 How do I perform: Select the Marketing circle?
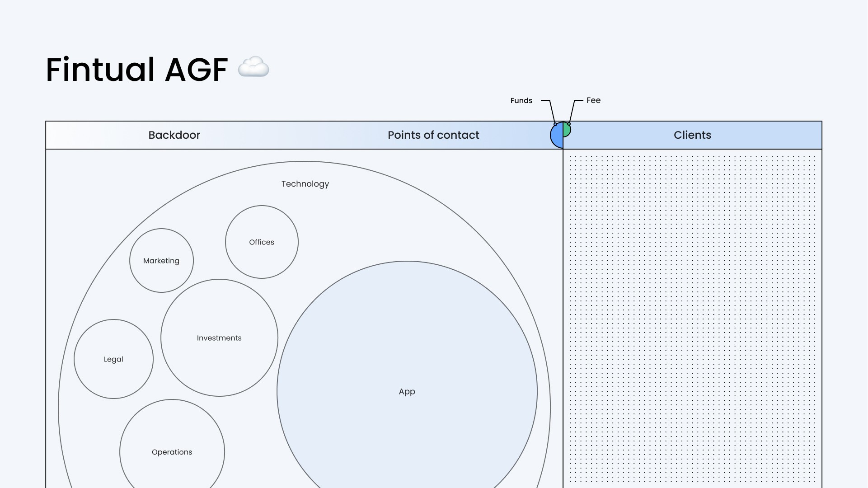(161, 261)
